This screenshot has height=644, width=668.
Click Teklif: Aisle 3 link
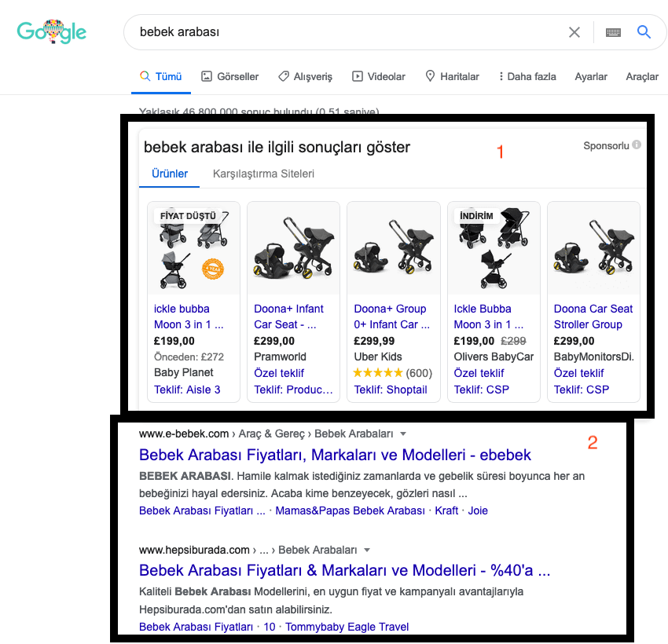(x=187, y=390)
